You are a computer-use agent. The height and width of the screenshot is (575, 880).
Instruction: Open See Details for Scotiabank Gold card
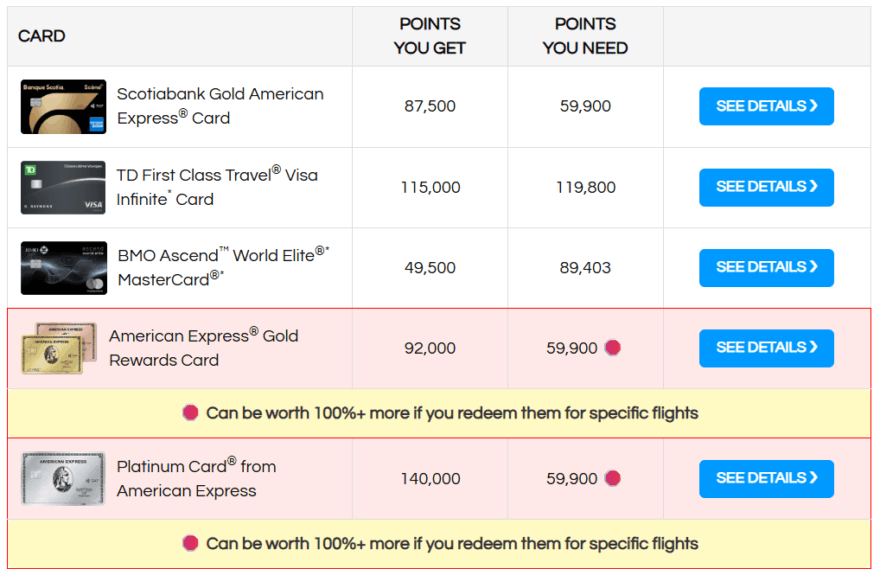[766, 106]
